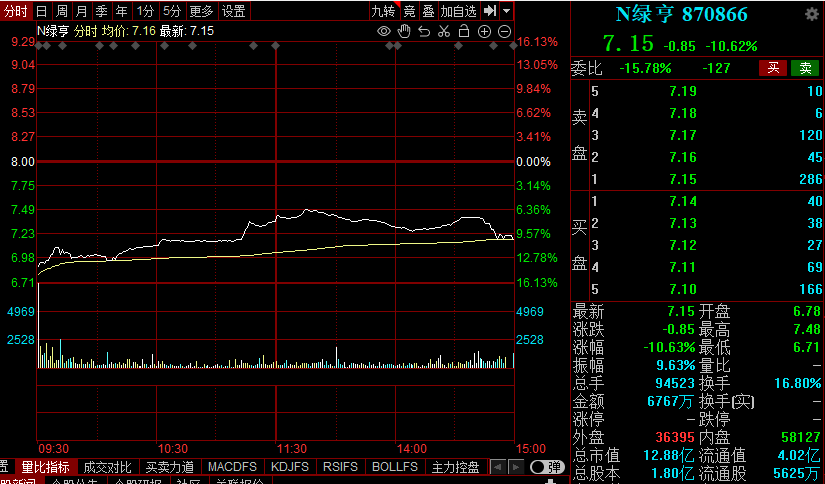Zoom in with the plus circle icon
This screenshot has width=825, height=484.
pyautogui.click(x=484, y=32)
